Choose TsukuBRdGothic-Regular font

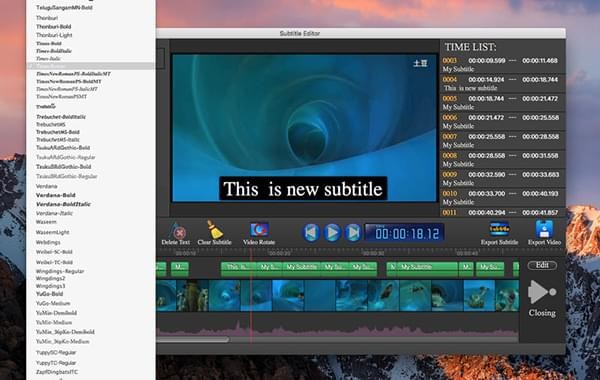tap(67, 176)
